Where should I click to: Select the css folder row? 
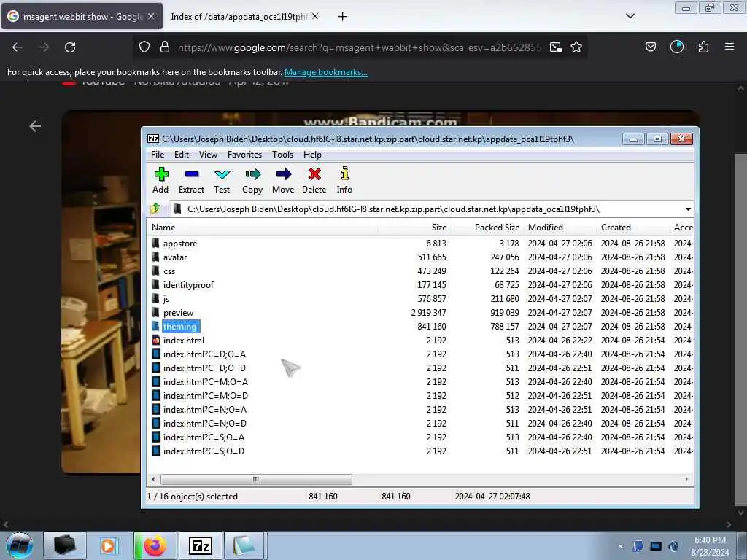pyautogui.click(x=169, y=271)
